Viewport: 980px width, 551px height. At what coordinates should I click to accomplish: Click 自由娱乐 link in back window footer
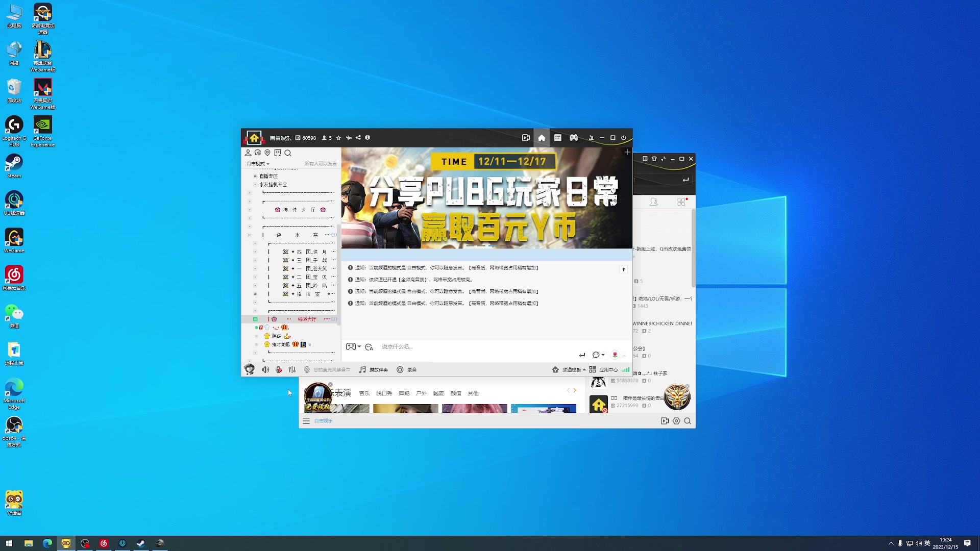[323, 421]
